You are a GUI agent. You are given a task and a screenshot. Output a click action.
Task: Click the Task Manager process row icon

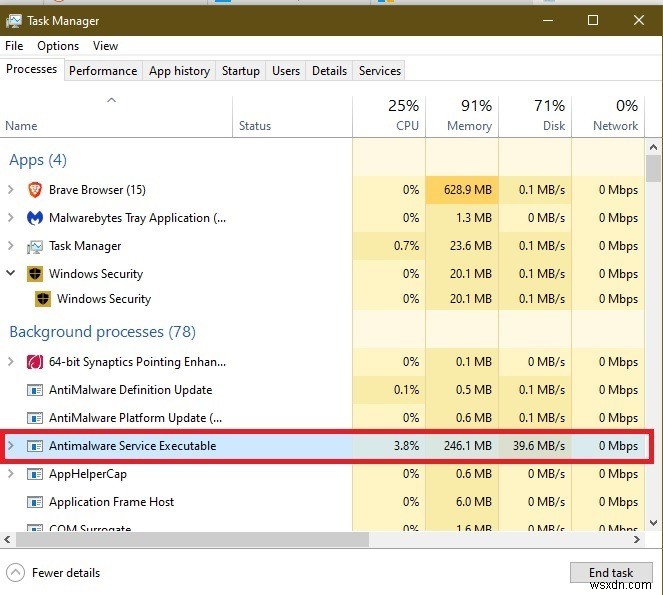coord(35,246)
